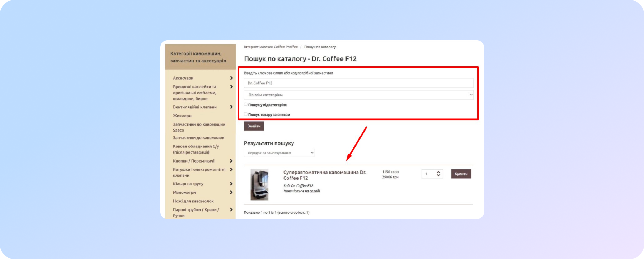Expand the Аксесуари category chevron
644x259 pixels.
(x=231, y=78)
